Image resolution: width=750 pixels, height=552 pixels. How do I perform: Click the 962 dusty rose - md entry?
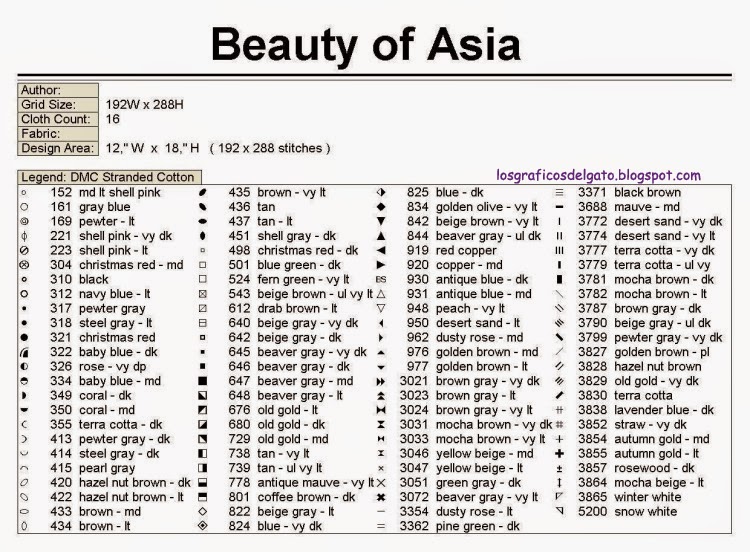[x=465, y=337]
